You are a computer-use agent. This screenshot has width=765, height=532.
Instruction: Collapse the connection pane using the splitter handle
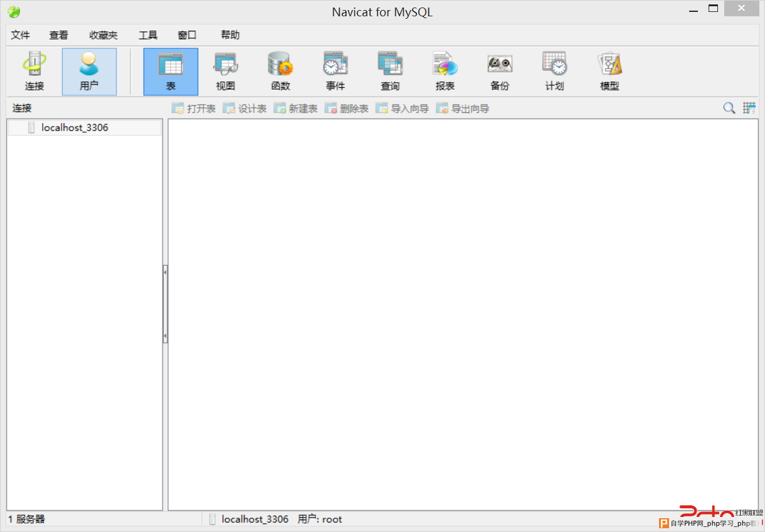tap(165, 304)
